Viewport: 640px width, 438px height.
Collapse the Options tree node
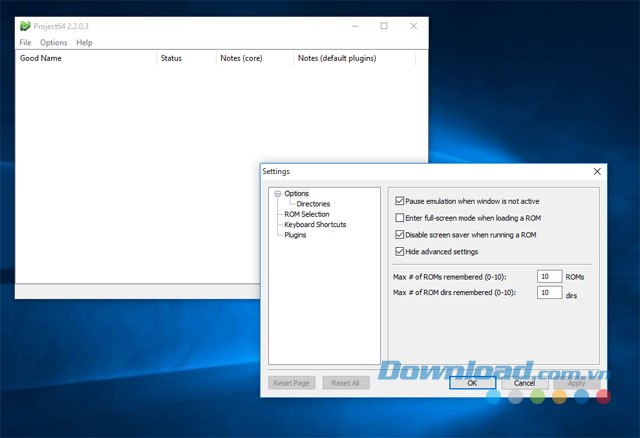coord(277,194)
